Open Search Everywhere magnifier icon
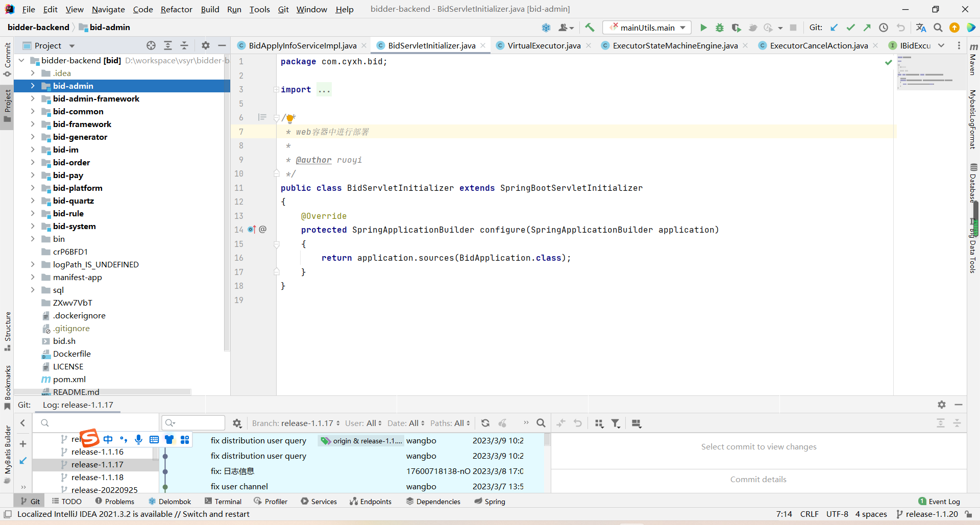This screenshot has height=525, width=980. point(938,28)
